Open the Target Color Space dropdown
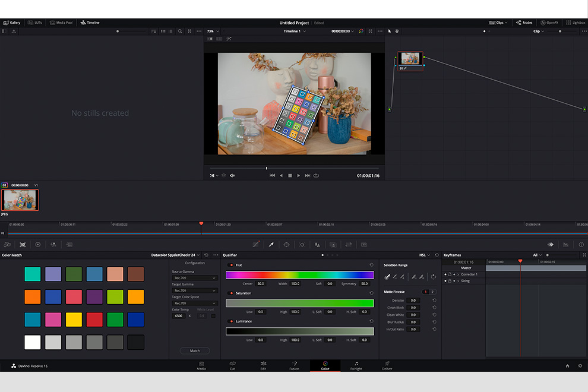This screenshot has width=588, height=392. pyautogui.click(x=194, y=303)
